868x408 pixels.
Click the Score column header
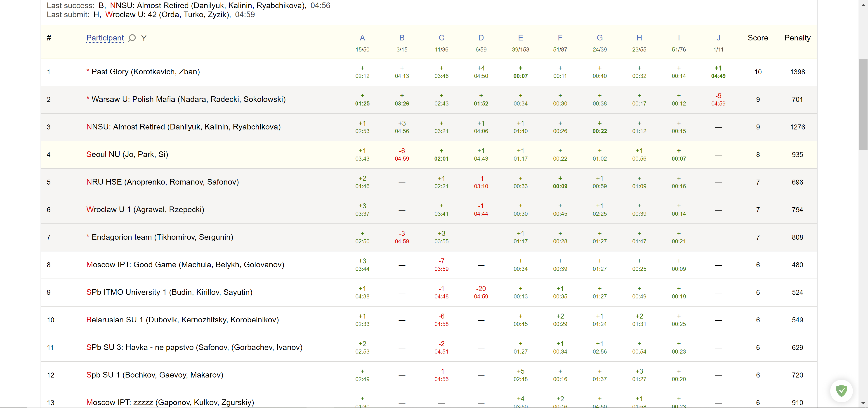click(x=757, y=38)
